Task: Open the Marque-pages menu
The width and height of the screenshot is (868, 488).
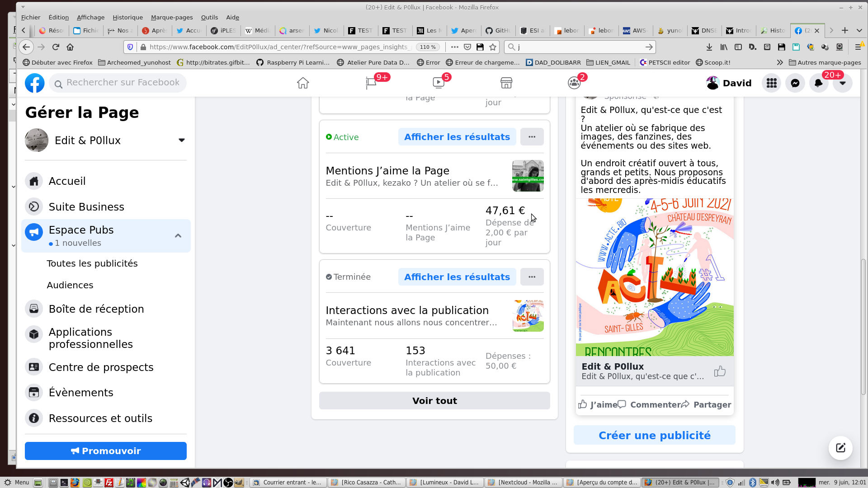Action: [171, 17]
